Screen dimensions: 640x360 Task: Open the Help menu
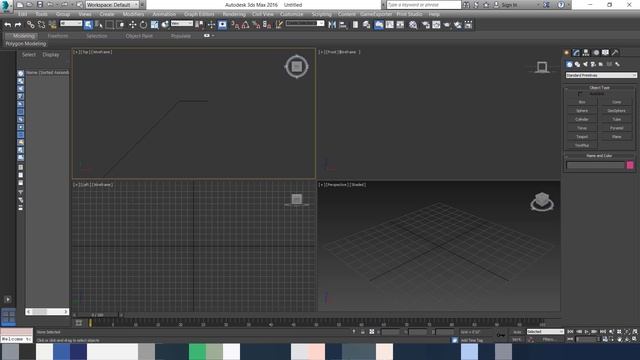(434, 14)
